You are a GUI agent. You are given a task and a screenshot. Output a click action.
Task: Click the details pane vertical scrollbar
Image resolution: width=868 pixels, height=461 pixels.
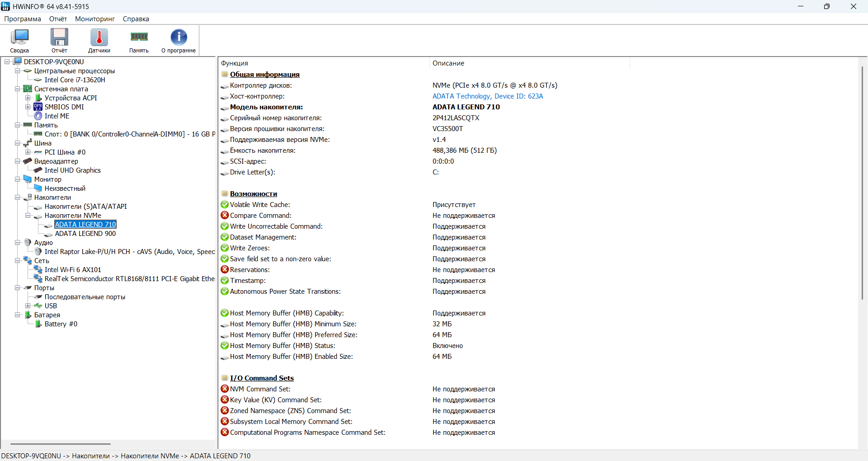[862, 183]
